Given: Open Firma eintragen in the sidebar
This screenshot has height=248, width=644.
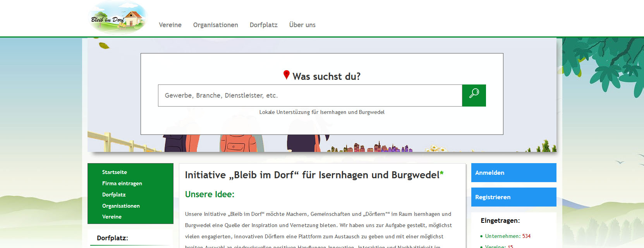Looking at the screenshot, I should [x=122, y=183].
